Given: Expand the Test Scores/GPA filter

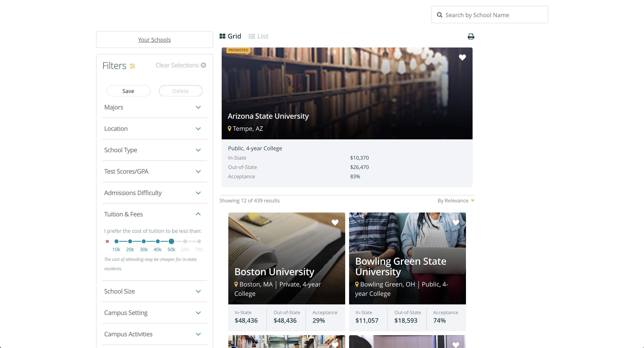Looking at the screenshot, I should click(154, 171).
